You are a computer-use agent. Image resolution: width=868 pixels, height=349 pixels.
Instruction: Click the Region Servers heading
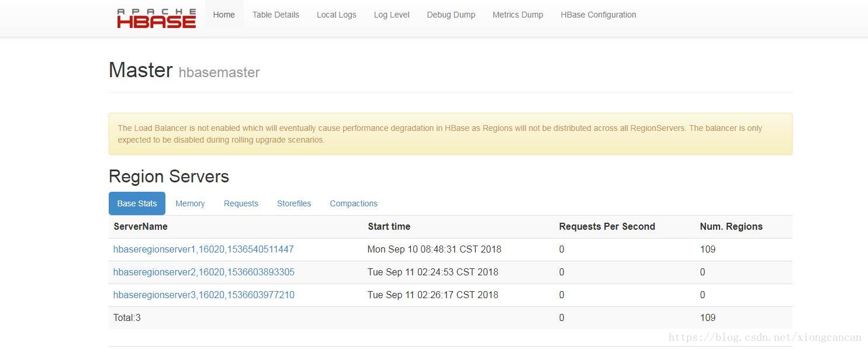tap(169, 176)
